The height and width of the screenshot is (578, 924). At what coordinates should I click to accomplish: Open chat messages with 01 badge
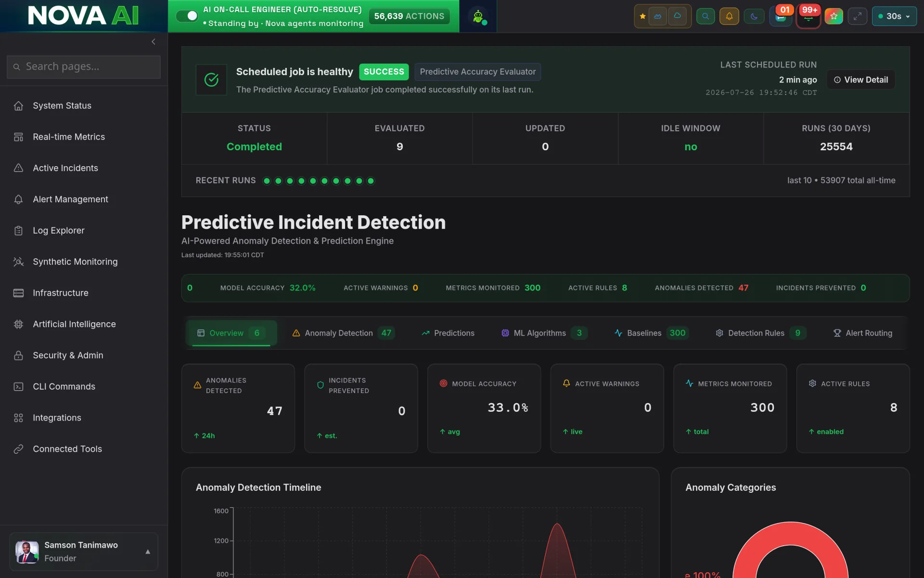781,16
